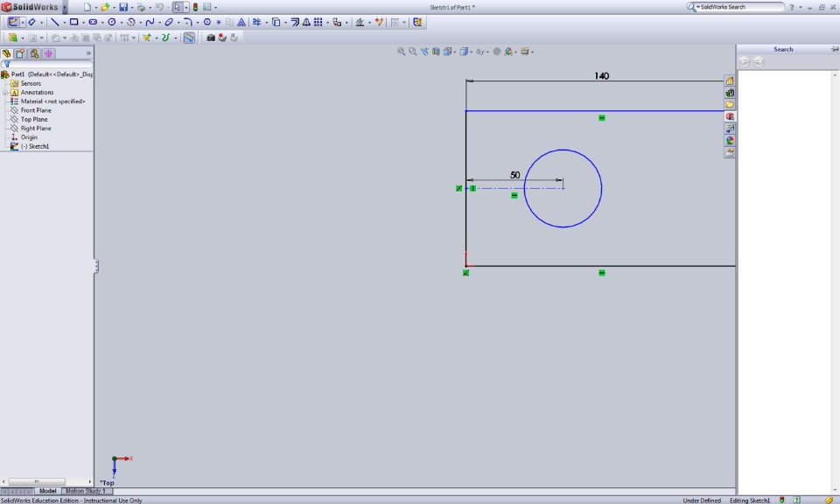Click the Section View icon
840x504 pixels.
[x=436, y=52]
